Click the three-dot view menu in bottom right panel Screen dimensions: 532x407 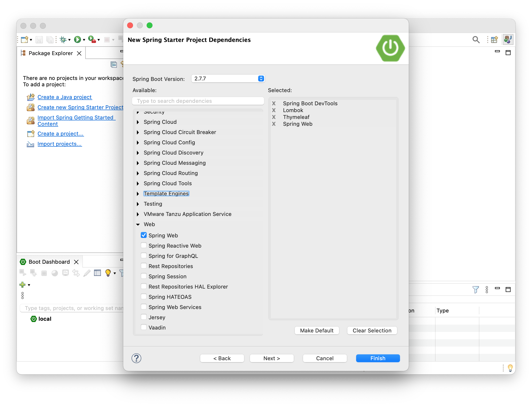pyautogui.click(x=487, y=290)
